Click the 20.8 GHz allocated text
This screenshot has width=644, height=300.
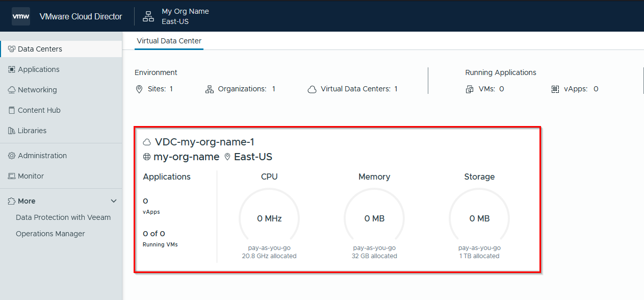(269, 256)
